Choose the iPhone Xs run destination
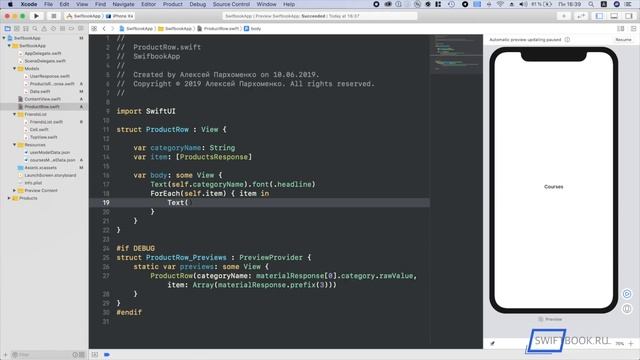 tap(120, 16)
